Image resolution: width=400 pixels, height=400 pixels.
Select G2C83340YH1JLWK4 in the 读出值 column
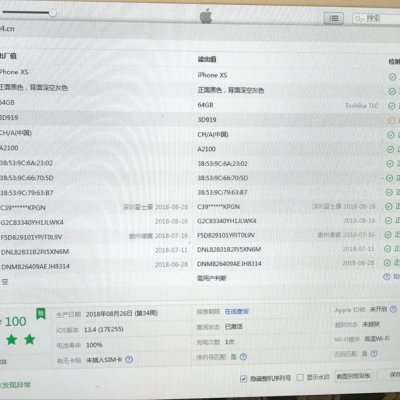coord(227,221)
